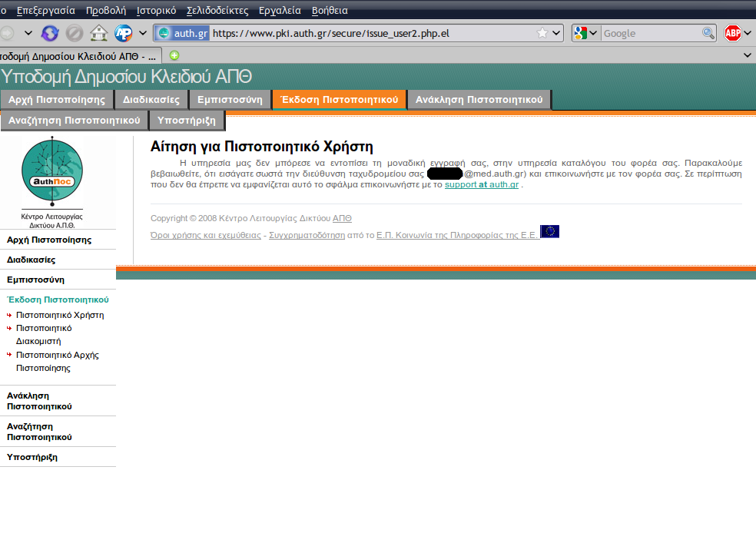Go to Αρχή Πιστοποίησης top tab
This screenshot has width=756, height=533.
[57, 100]
